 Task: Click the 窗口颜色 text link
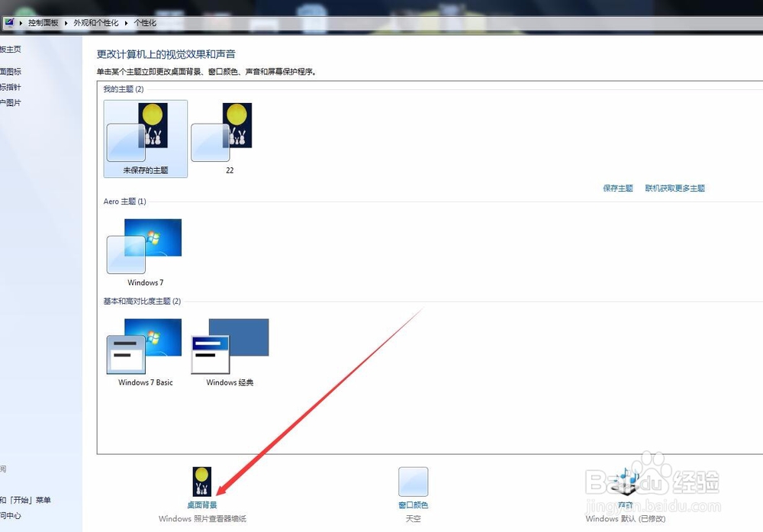[413, 505]
